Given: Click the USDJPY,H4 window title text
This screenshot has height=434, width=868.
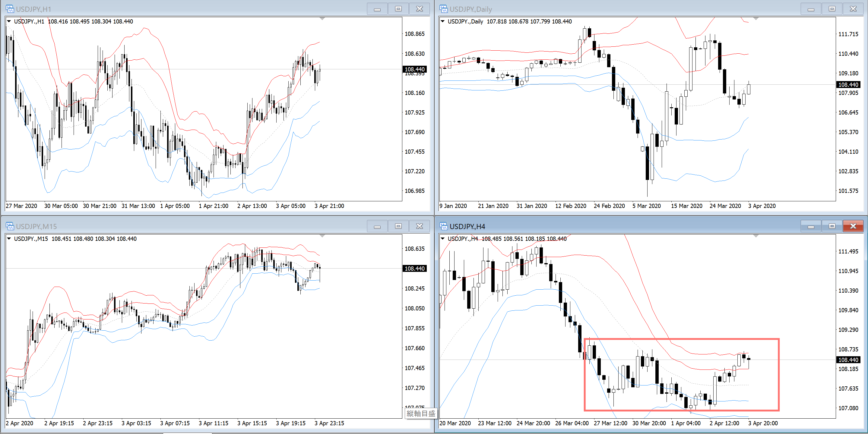Looking at the screenshot, I should point(467,226).
